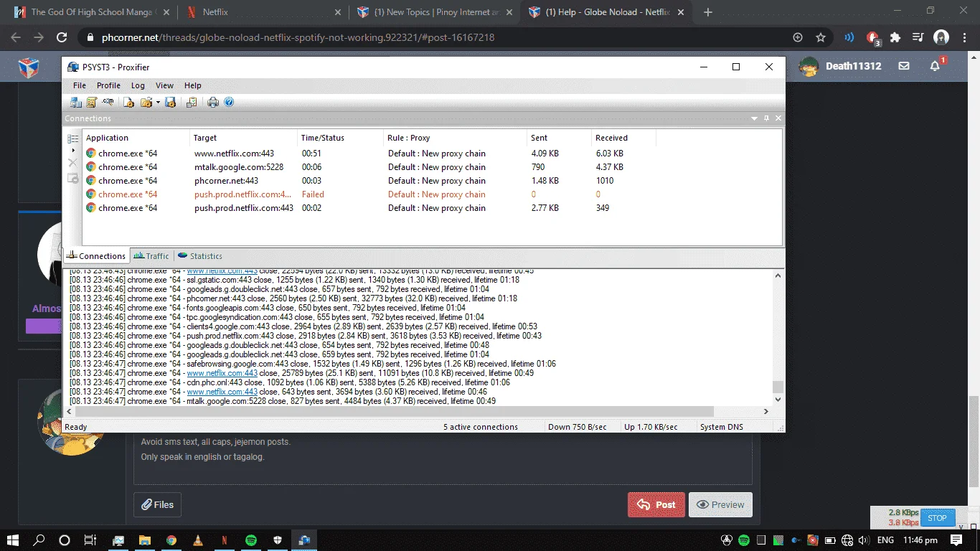Image resolution: width=980 pixels, height=551 pixels.
Task: Sort by Time/Status column header
Action: coord(341,138)
